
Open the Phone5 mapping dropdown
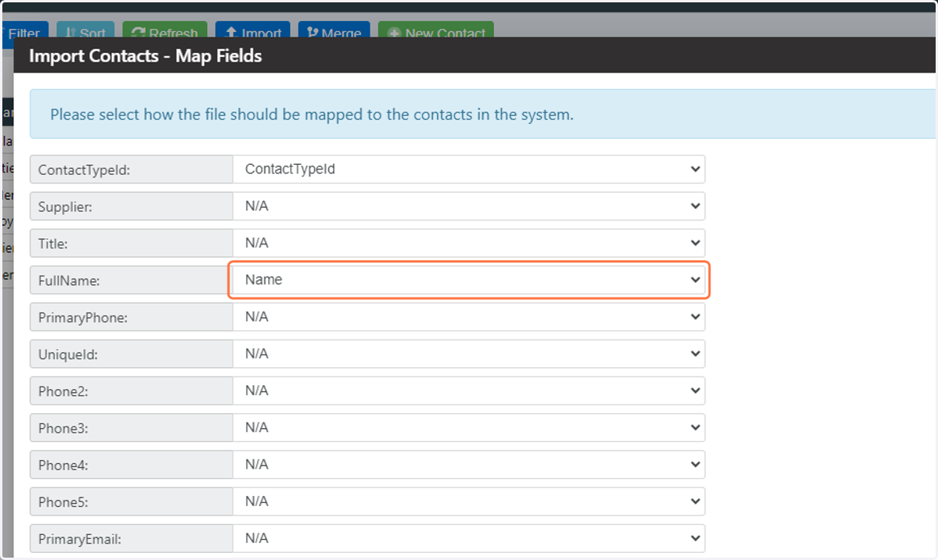(469, 501)
